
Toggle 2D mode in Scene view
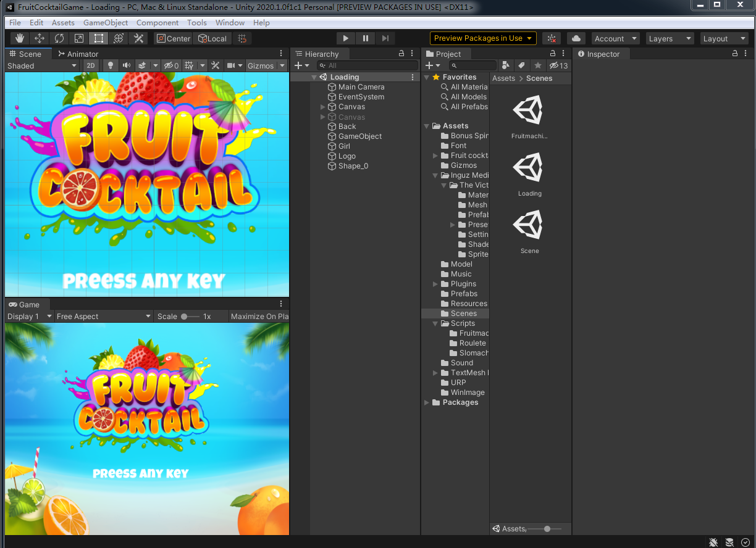[91, 65]
